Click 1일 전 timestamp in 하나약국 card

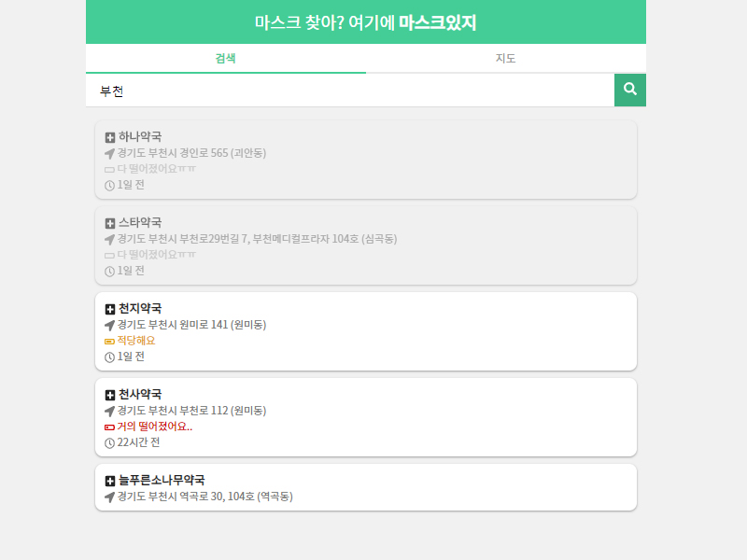coord(131,185)
